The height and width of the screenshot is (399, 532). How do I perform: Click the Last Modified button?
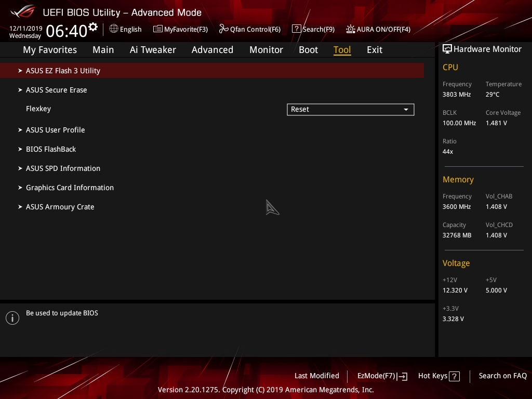[x=316, y=376]
